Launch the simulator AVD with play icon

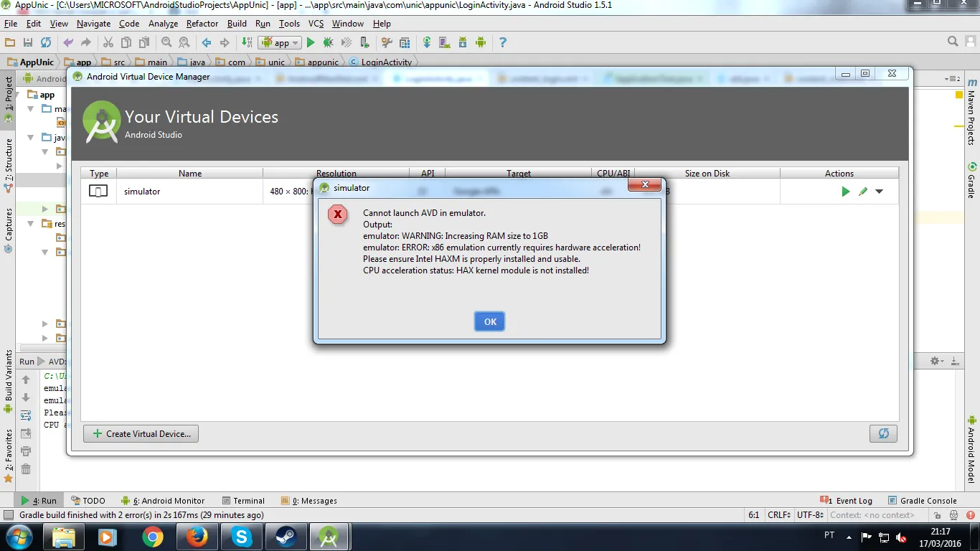[x=845, y=192]
